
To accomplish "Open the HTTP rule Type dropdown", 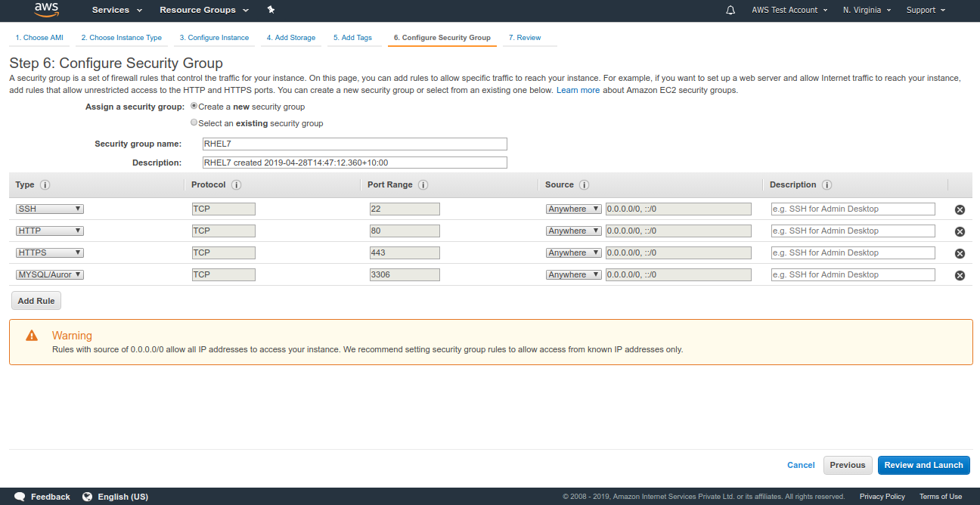I will click(49, 231).
